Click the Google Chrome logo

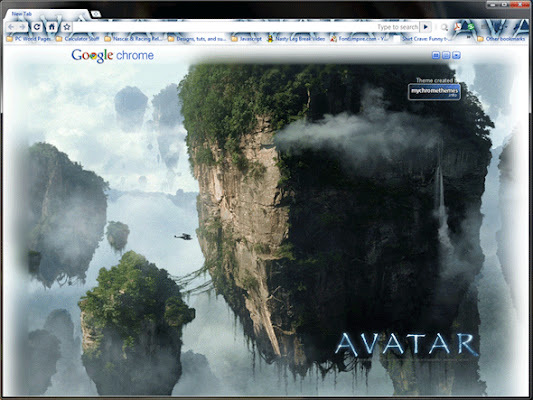click(x=113, y=55)
